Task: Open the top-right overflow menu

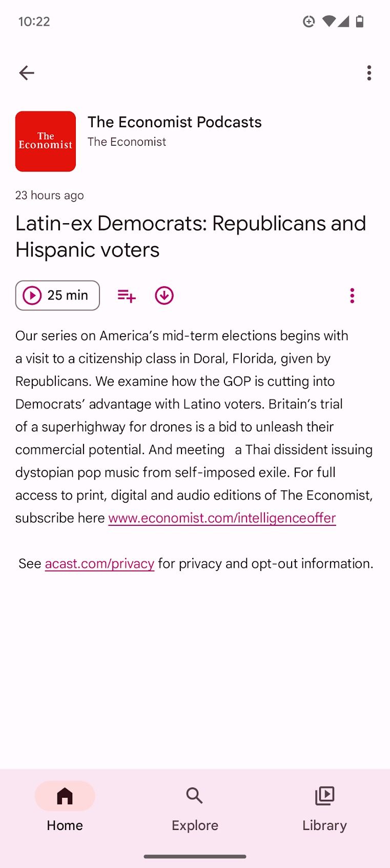Action: (x=369, y=73)
